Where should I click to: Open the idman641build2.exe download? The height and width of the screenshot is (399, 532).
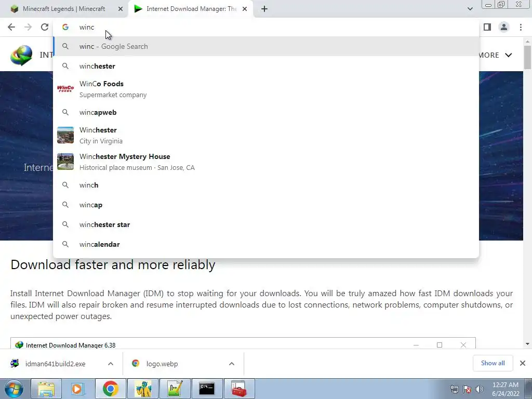(x=55, y=364)
